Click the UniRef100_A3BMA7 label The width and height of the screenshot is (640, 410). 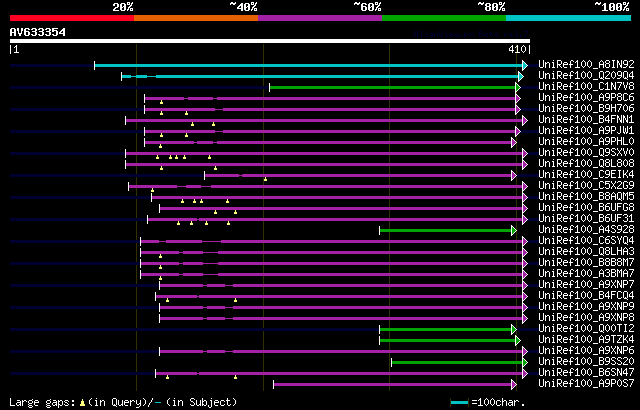586,274
